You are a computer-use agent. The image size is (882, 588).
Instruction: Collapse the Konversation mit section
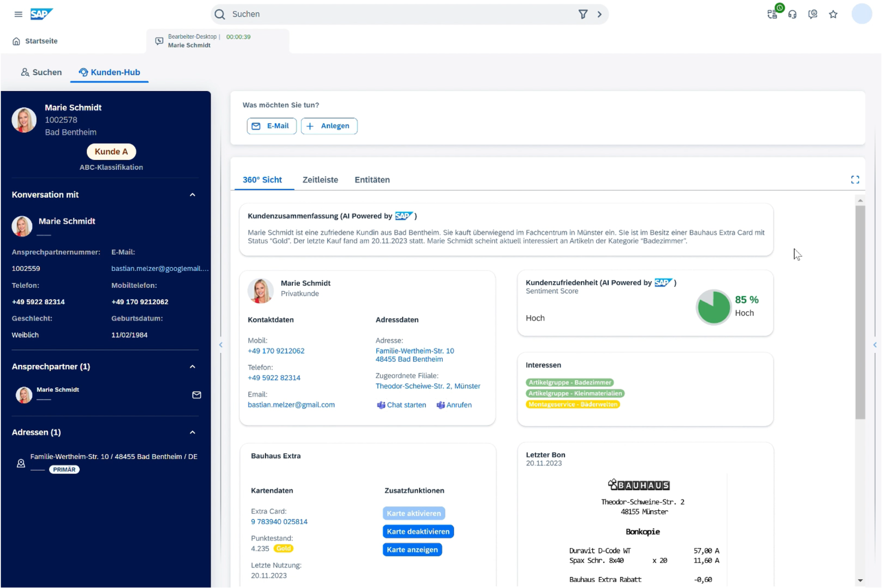(192, 195)
